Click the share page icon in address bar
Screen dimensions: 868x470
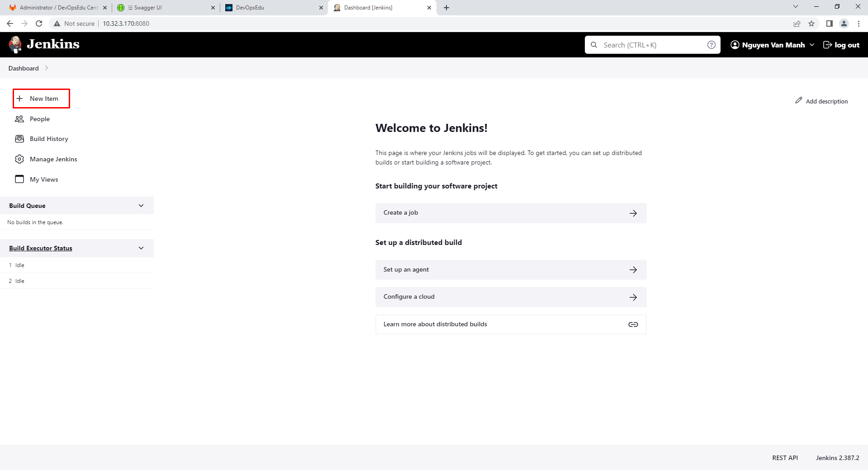click(x=797, y=23)
